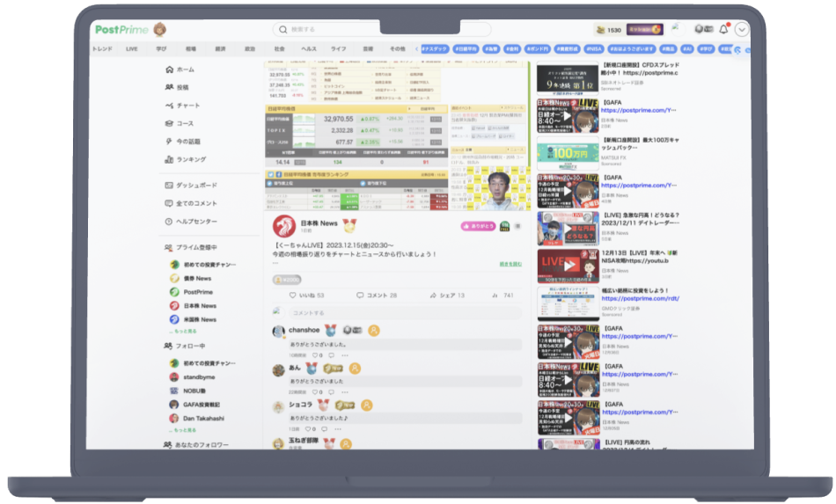The image size is (836, 504).
Task: Click ショコラ's comment avatar
Action: point(278,407)
